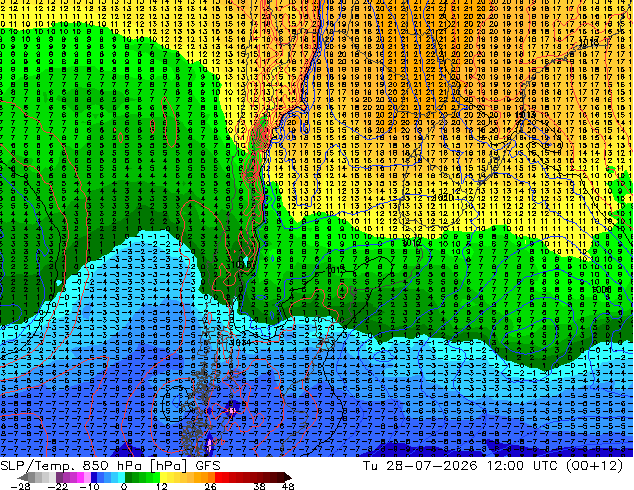Viewport: 634px width, 490px height.
Task: Click the 0 label on the color scale
Action: pos(124,486)
